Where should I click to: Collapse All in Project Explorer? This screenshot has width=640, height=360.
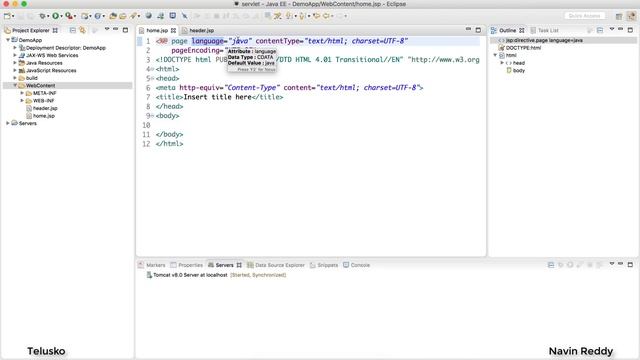[x=73, y=30]
